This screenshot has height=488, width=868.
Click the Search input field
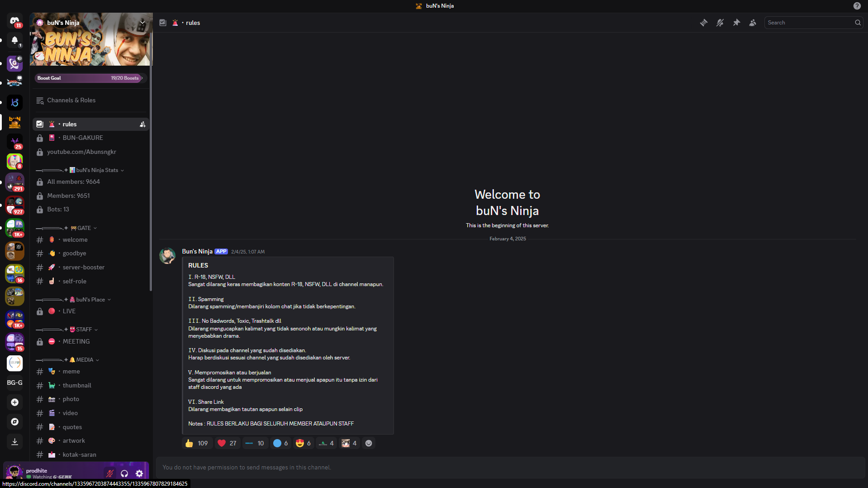(813, 23)
